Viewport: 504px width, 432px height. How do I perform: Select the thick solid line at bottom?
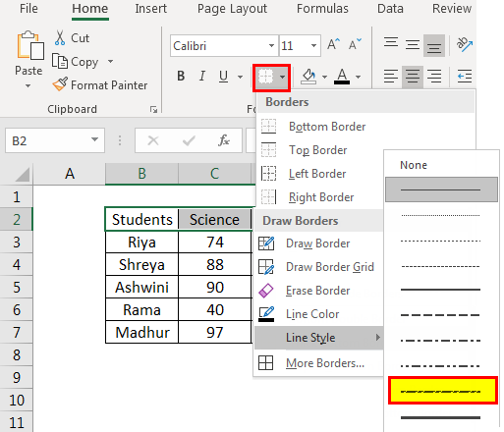pos(440,417)
